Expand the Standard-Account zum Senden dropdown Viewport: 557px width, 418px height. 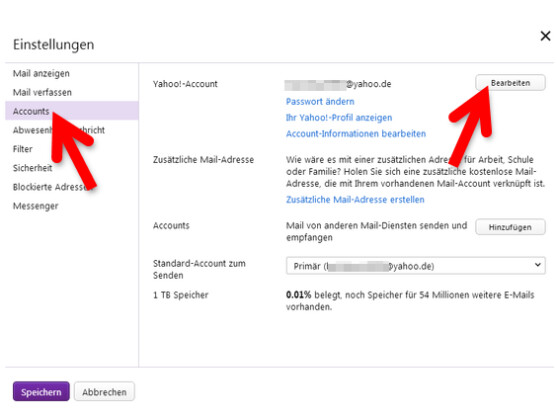(416, 266)
